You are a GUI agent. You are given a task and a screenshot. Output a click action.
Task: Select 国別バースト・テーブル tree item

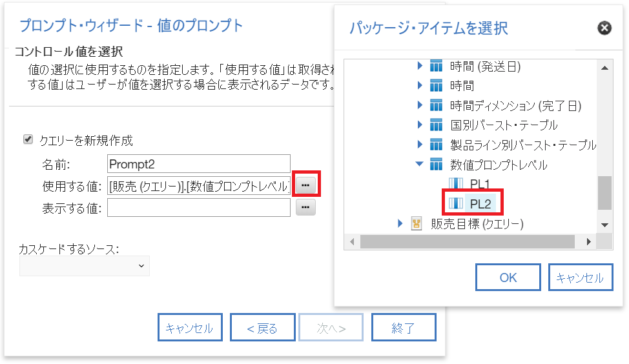coord(504,125)
